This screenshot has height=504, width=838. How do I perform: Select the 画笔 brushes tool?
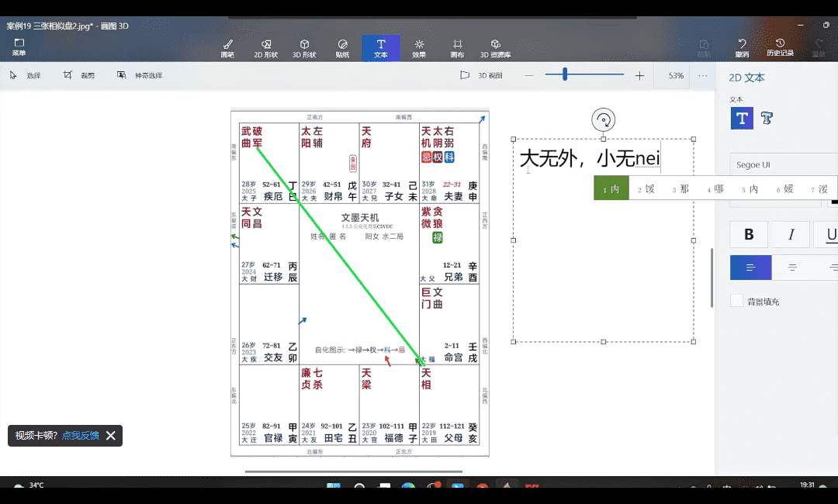coord(227,48)
